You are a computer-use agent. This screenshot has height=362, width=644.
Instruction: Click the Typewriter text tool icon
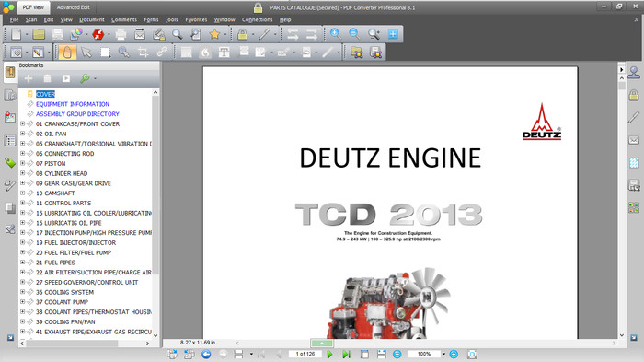(224, 53)
